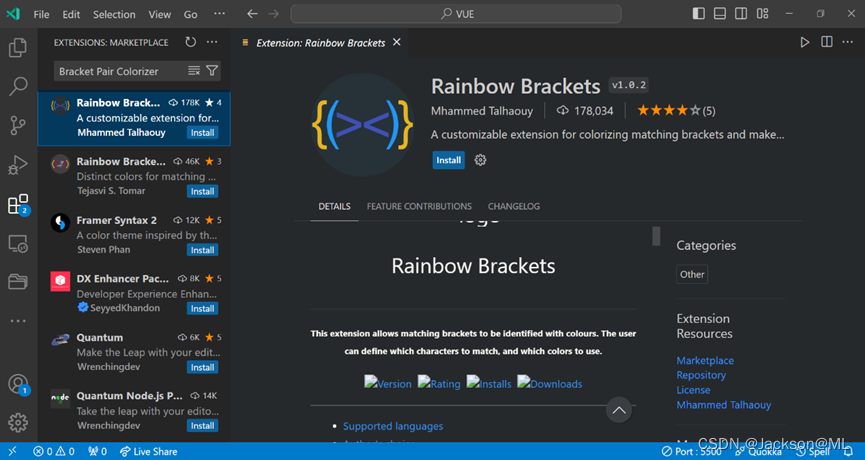Screen dimensions: 865x460
Task: Open the remote window indicator in status bar
Action: pos(13,451)
